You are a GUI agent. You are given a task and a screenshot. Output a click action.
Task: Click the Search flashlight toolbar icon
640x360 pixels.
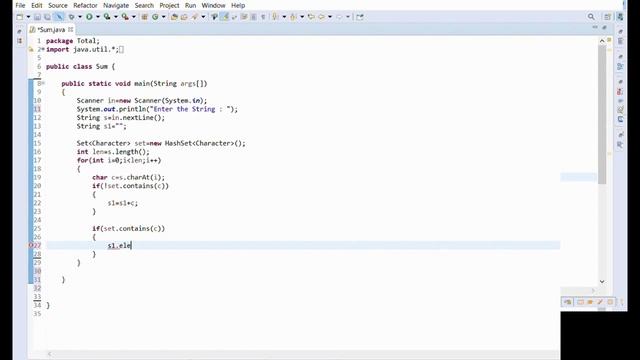click(195, 17)
